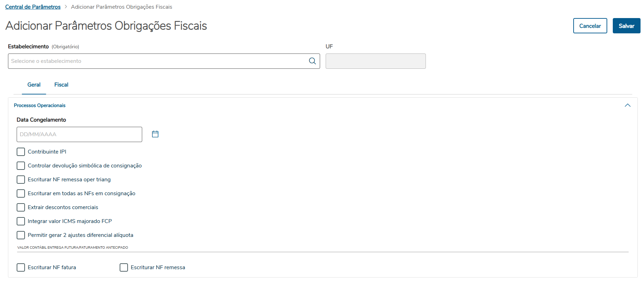This screenshot has width=644, height=281.
Task: Click the establishment search magnifier icon
Action: coord(312,61)
